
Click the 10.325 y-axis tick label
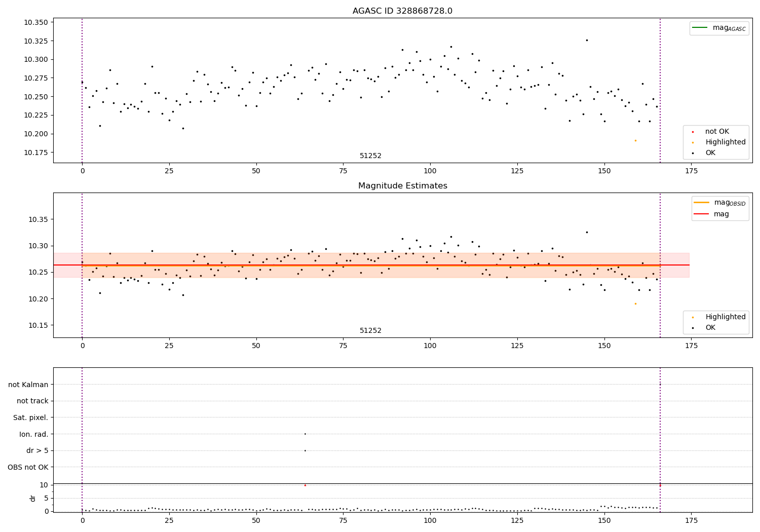[36, 41]
